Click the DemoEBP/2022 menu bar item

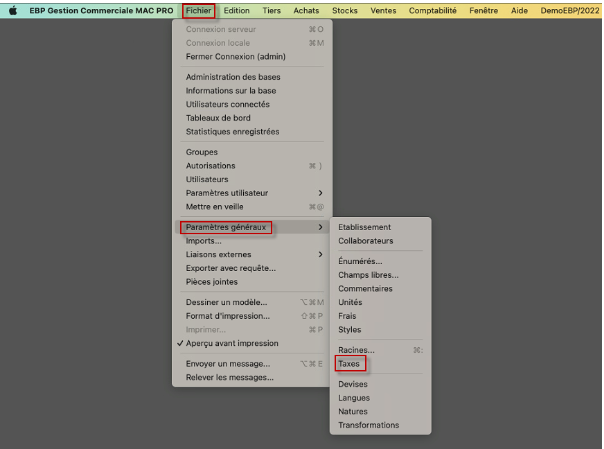[x=570, y=10]
